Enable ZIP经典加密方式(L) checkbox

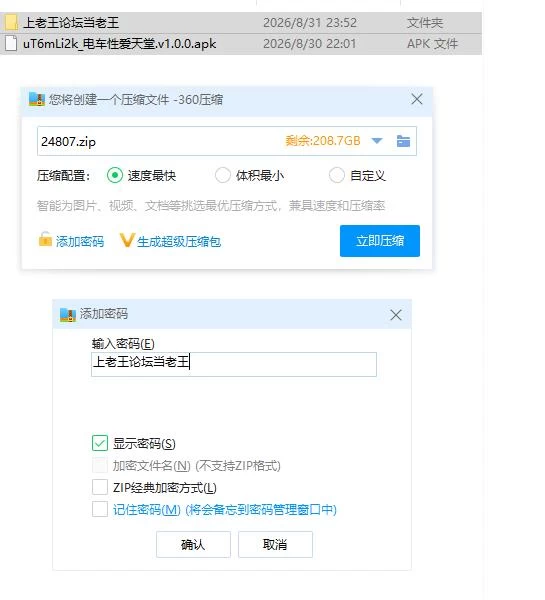pos(100,488)
